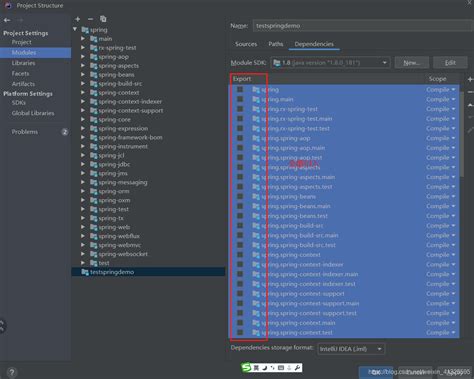Enable export checkbox for spring.spring-aop

tap(240, 138)
